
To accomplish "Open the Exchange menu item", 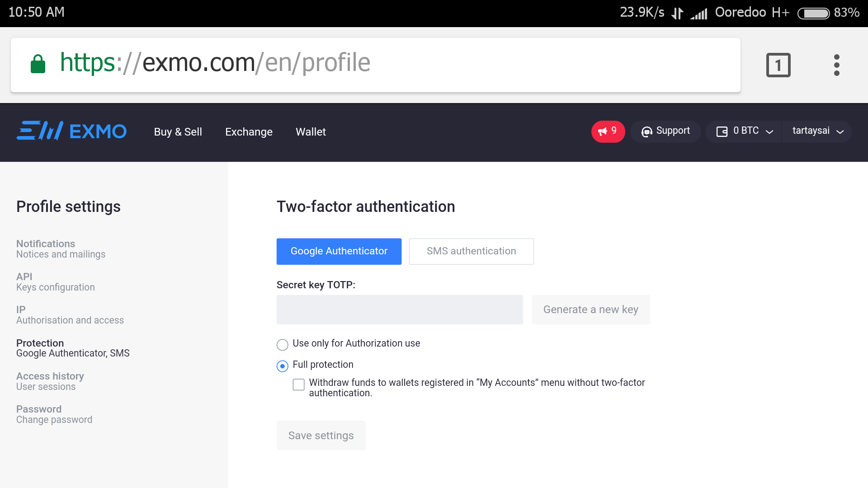I will pyautogui.click(x=249, y=132).
